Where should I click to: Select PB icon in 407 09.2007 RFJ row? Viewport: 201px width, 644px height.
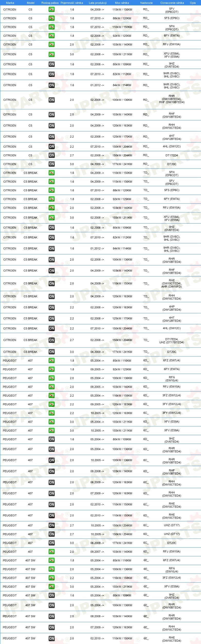click(52, 552)
